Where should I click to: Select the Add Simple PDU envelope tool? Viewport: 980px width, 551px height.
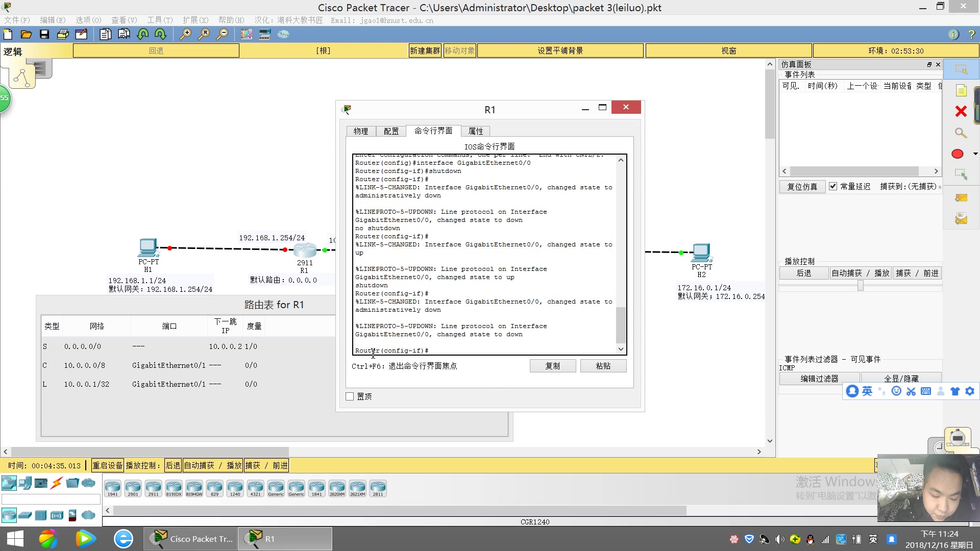(961, 198)
